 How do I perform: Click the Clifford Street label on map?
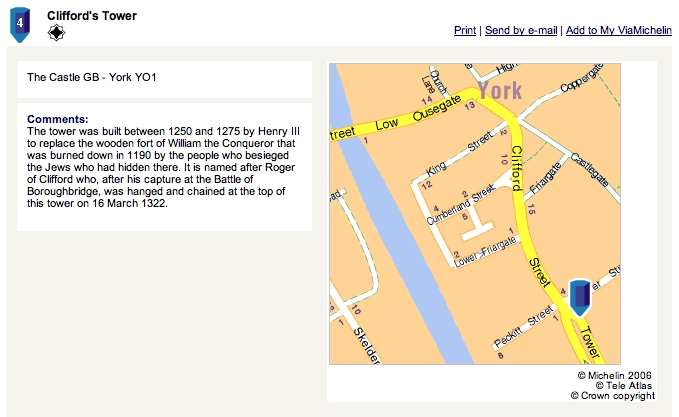(517, 168)
